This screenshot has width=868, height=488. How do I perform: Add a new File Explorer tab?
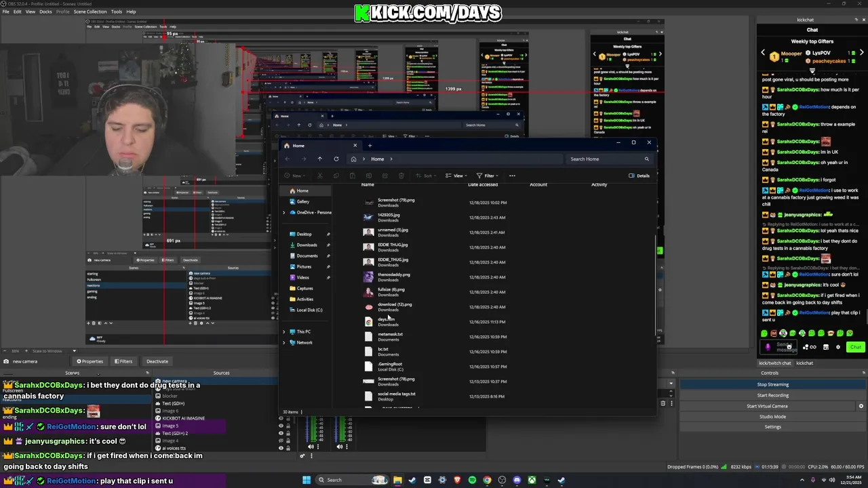point(370,145)
